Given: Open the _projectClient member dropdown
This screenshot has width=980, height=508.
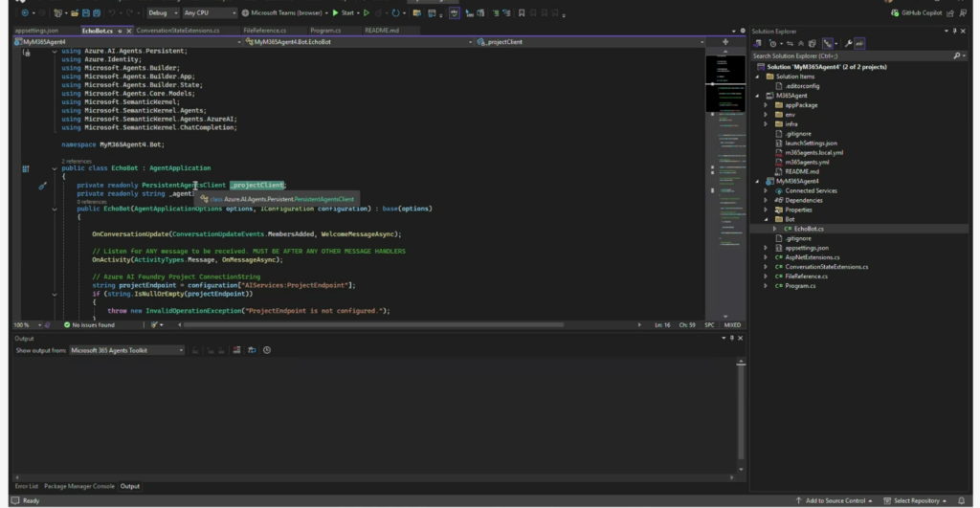Looking at the screenshot, I should pos(590,42).
